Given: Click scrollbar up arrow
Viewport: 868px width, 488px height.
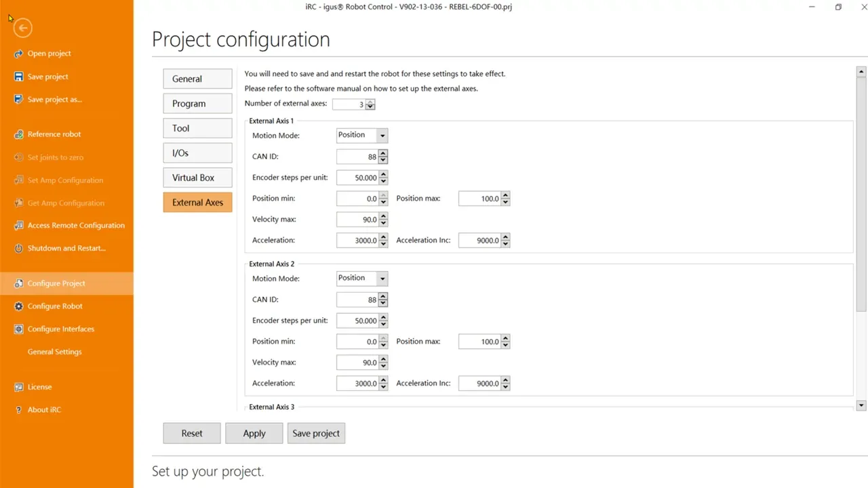Looking at the screenshot, I should 862,71.
